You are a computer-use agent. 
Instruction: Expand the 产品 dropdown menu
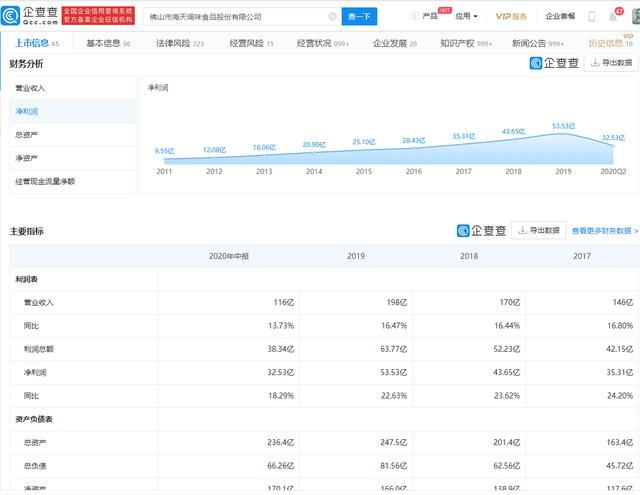tap(430, 17)
